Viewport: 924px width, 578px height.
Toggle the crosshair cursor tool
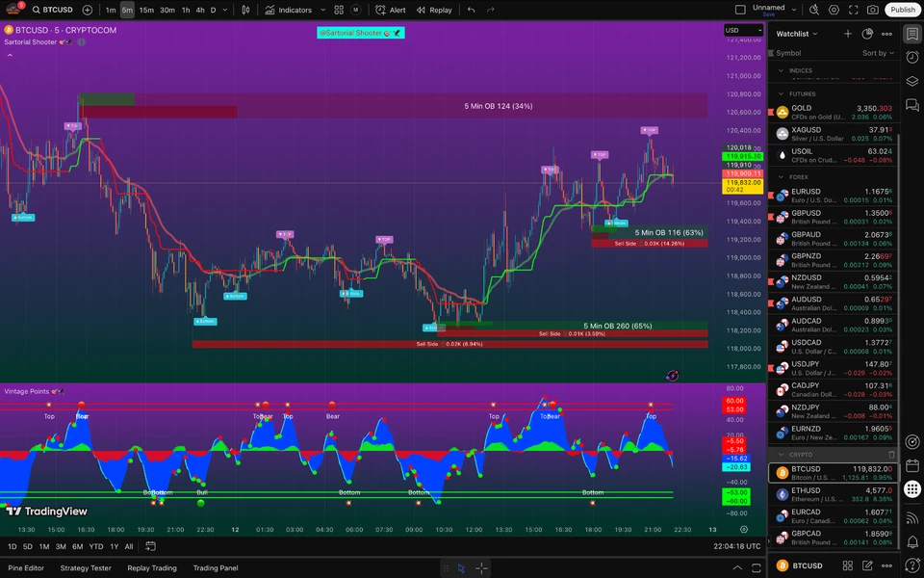tap(481, 568)
